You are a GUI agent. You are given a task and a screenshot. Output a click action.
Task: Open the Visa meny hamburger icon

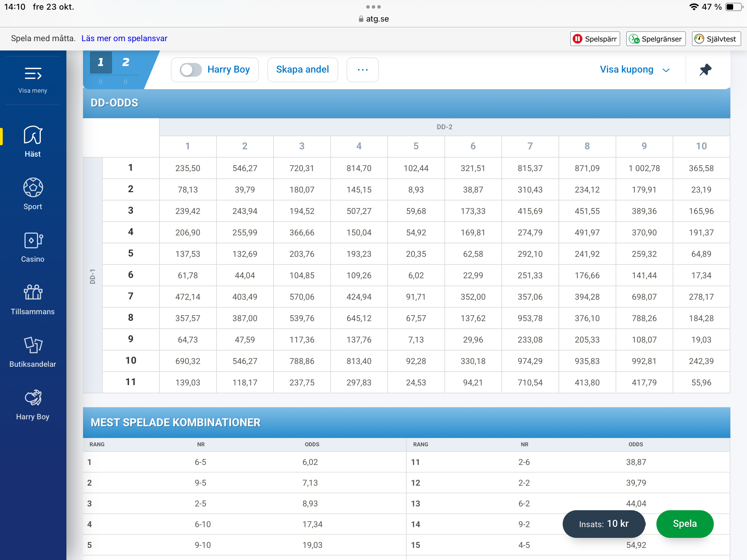tap(33, 80)
